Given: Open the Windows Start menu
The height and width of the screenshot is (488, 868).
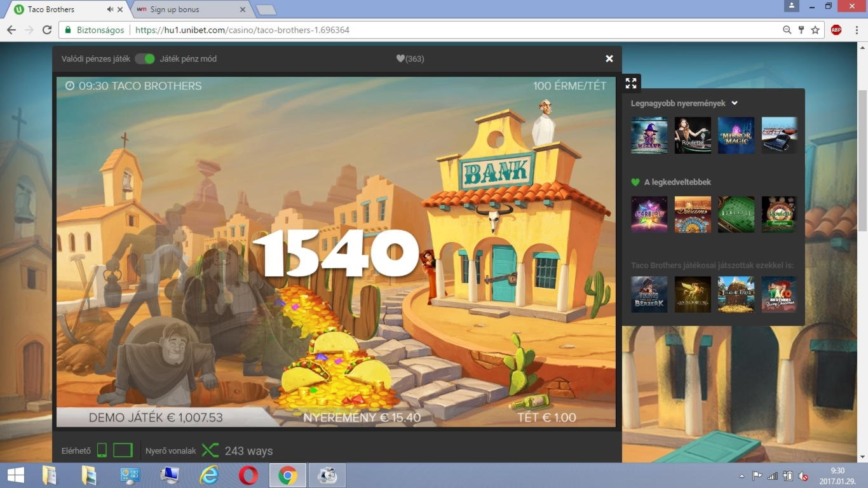Looking at the screenshot, I should tap(16, 475).
